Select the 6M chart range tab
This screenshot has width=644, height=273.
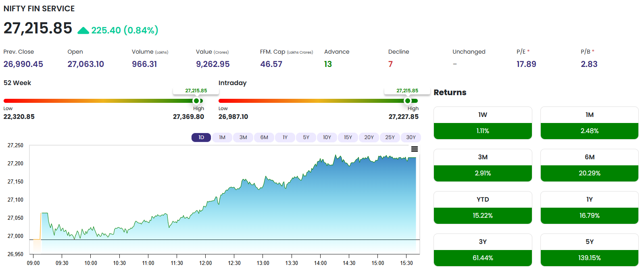[x=264, y=138]
